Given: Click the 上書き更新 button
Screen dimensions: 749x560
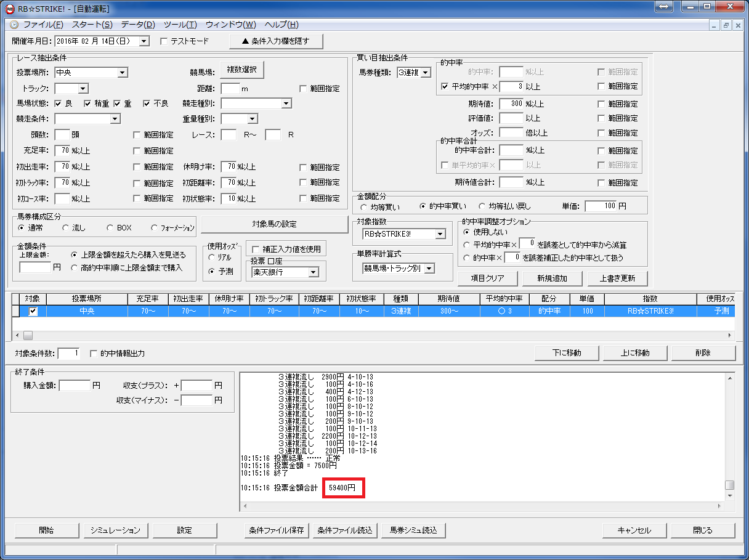Looking at the screenshot, I should (618, 278).
